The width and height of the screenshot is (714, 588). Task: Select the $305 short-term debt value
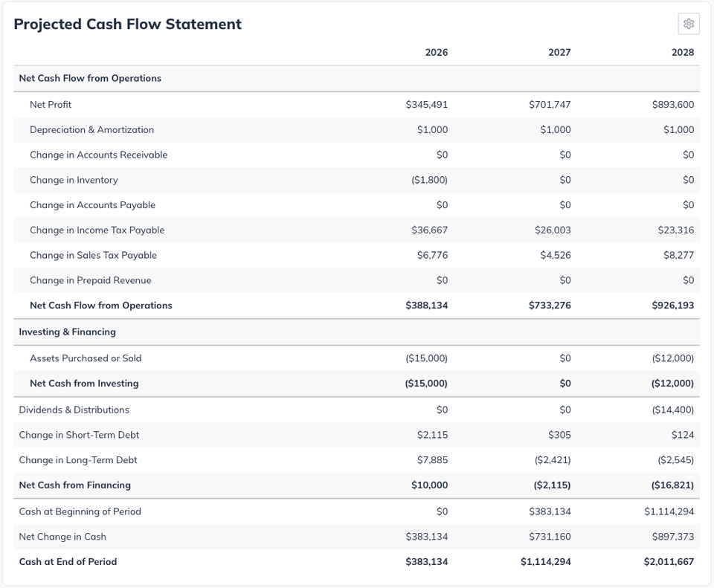559,435
